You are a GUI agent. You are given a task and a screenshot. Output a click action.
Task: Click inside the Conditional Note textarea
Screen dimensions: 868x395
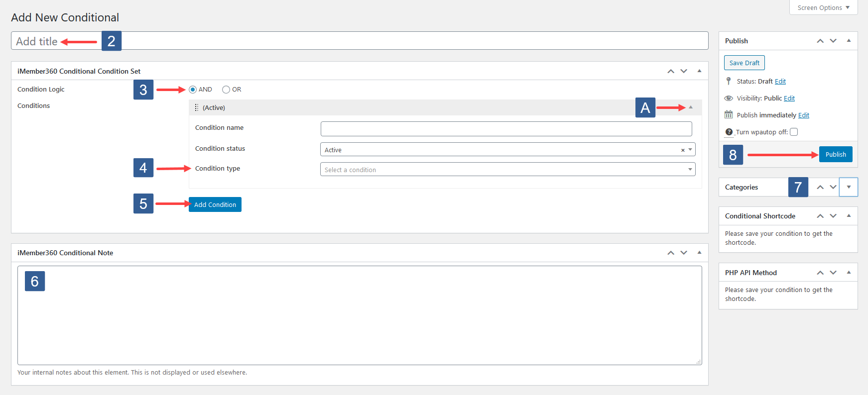click(x=360, y=315)
